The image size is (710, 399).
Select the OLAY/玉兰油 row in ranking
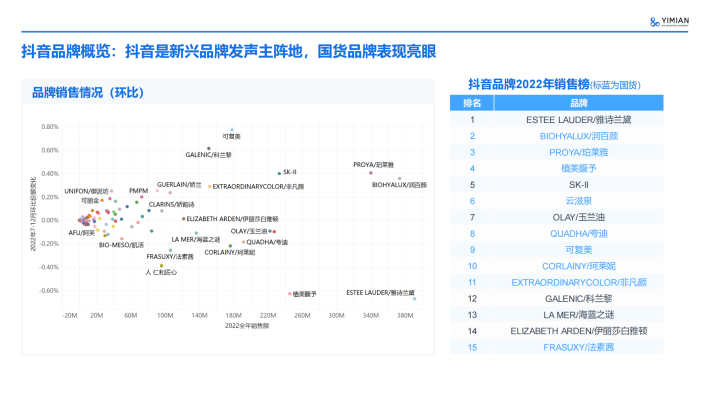point(556,217)
